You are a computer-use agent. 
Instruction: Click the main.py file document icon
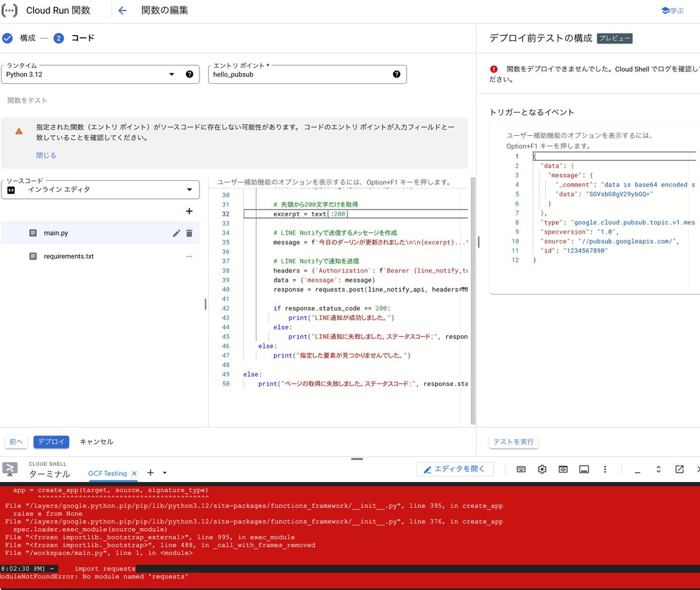tap(33, 233)
